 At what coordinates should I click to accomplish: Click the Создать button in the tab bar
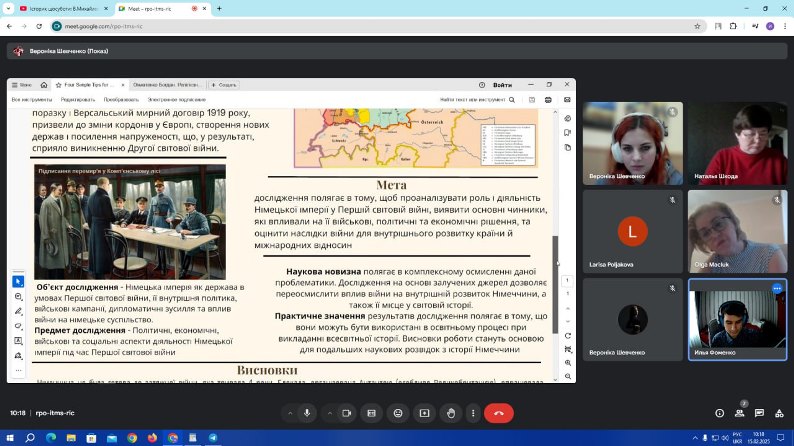pos(223,85)
